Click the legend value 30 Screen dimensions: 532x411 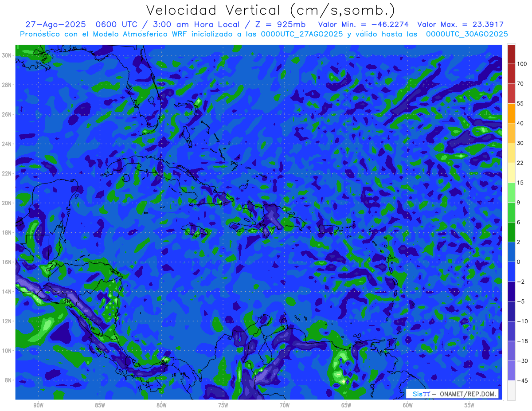click(520, 143)
